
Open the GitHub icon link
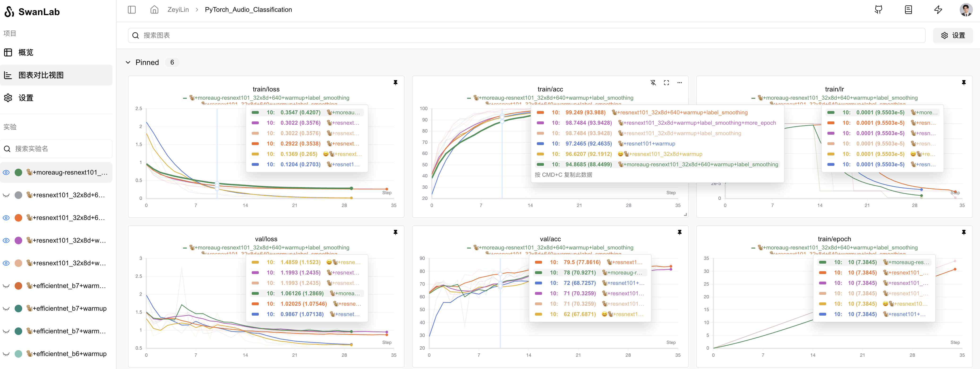tap(878, 9)
